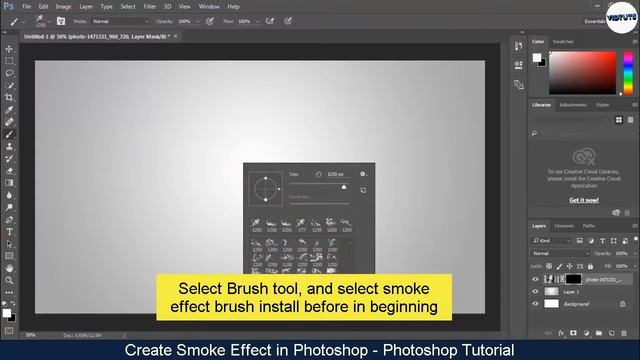Image resolution: width=640 pixels, height=360 pixels.
Task: Open the Mode Normal dropdown in options bar
Action: pyautogui.click(x=120, y=21)
